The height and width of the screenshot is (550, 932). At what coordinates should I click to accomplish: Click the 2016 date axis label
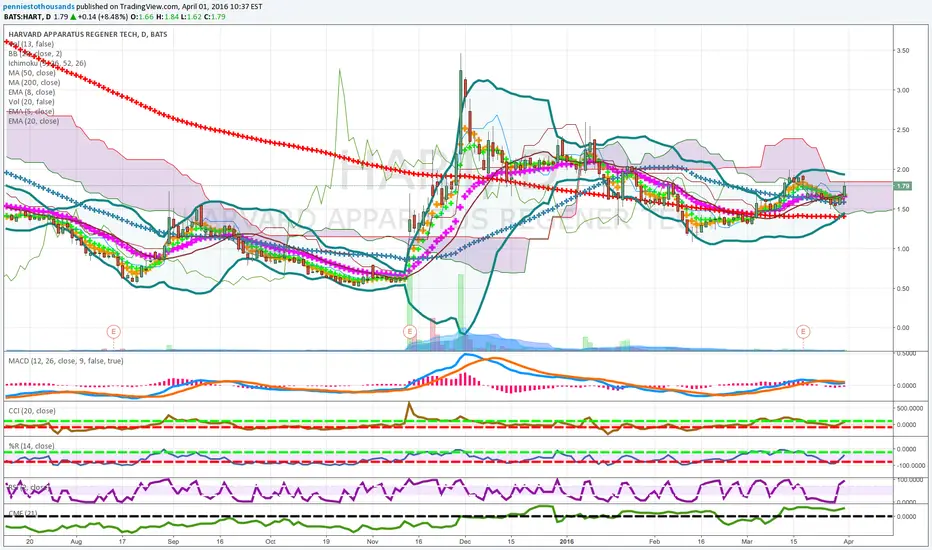[567, 542]
